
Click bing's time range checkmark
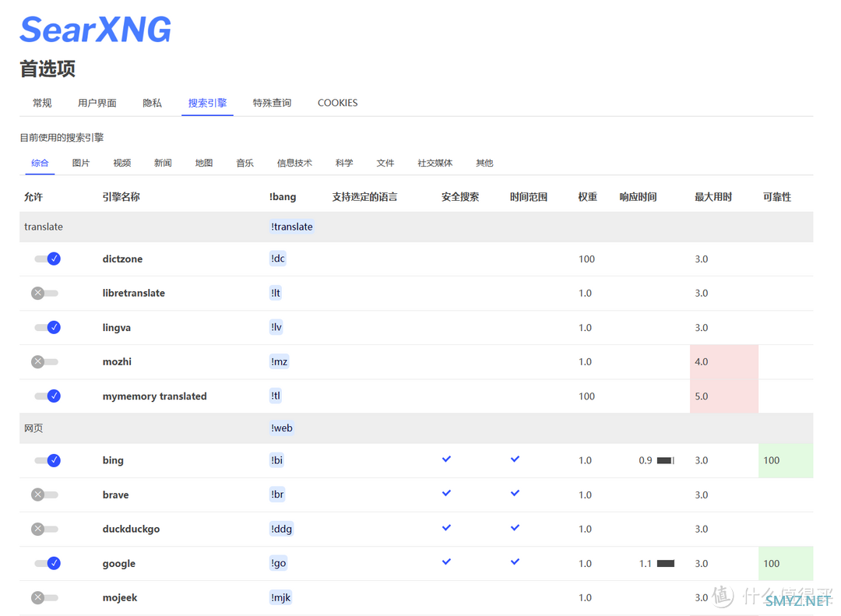[515, 459]
